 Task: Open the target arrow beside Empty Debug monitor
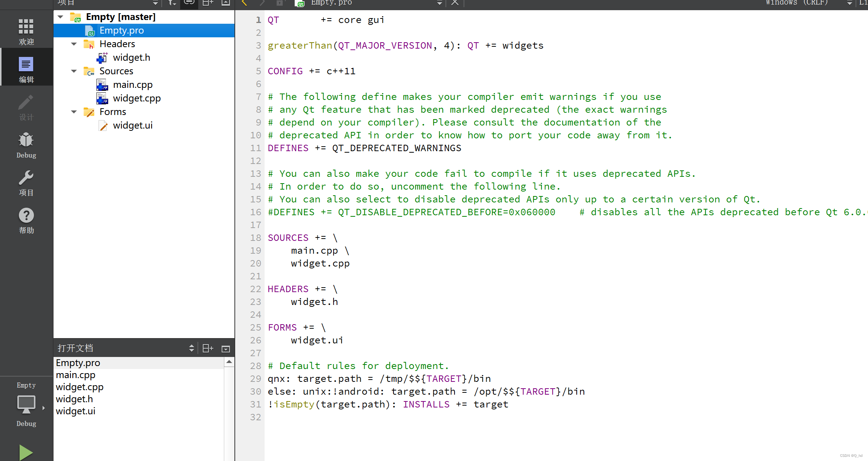(x=44, y=408)
